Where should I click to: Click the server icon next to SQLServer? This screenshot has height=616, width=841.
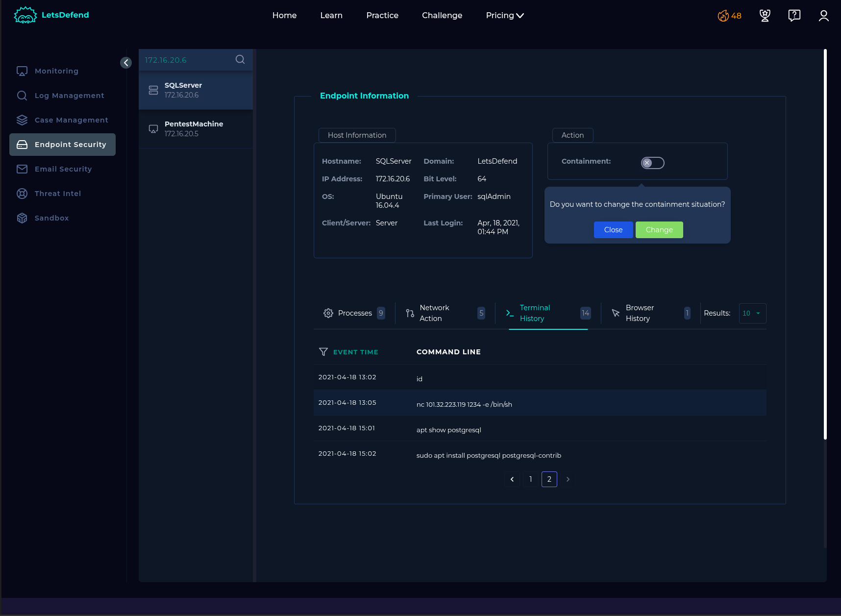pos(153,90)
